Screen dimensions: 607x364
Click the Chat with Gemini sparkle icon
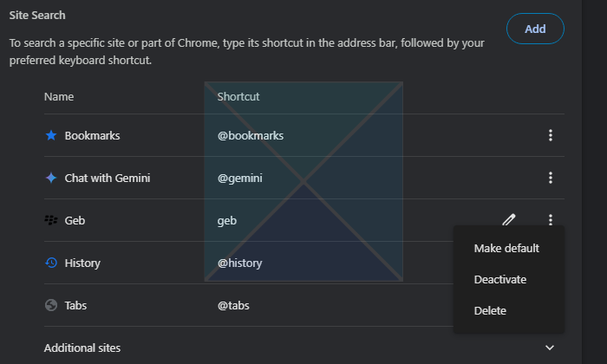[50, 178]
